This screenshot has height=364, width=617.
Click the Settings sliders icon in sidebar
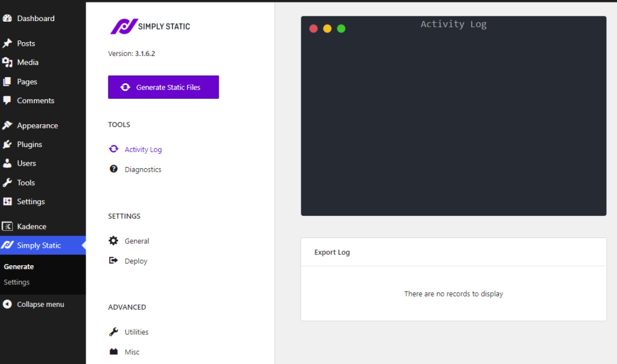tap(7, 201)
